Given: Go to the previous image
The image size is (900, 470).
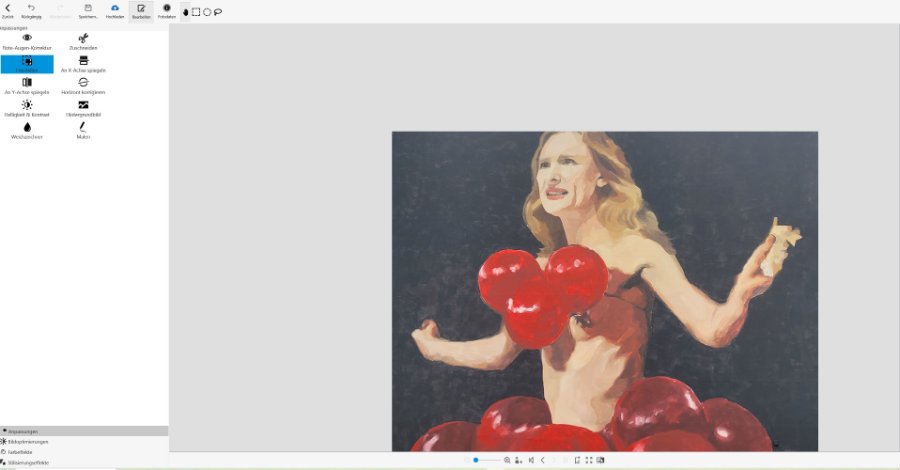Looking at the screenshot, I should point(542,460).
